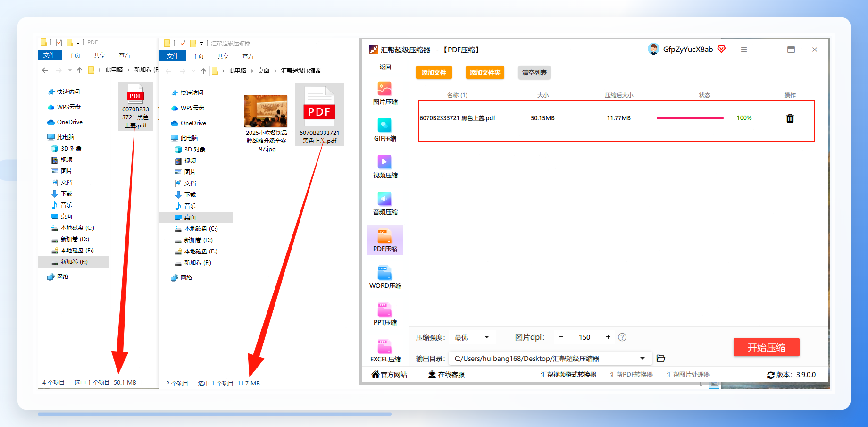Open hamburger menu in compressor title bar
Image resolution: width=868 pixels, height=427 pixels.
click(744, 50)
